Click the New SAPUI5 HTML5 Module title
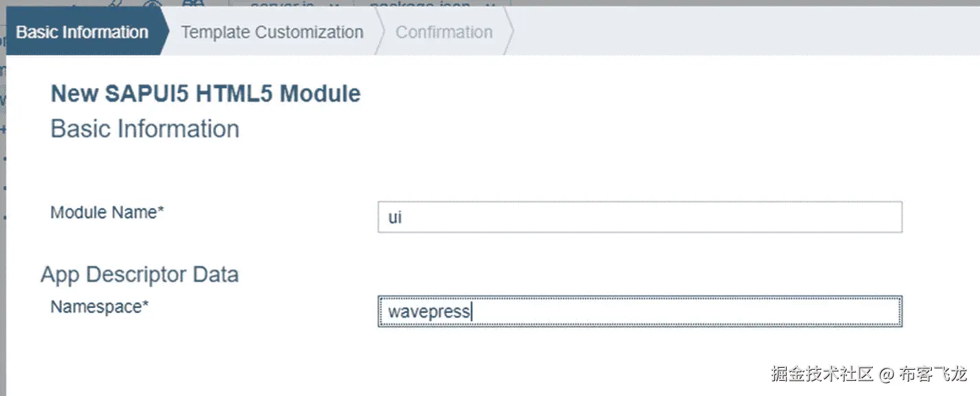980x396 pixels. tap(206, 93)
